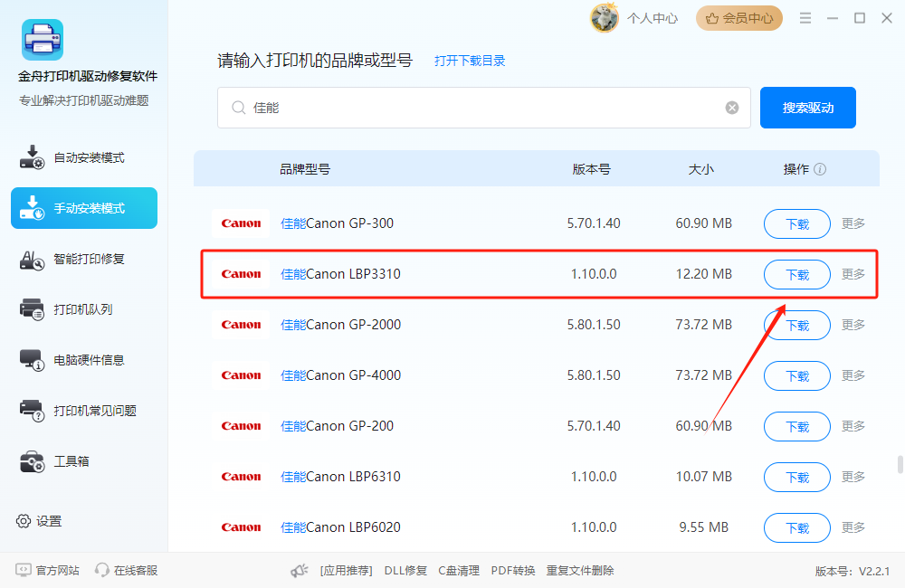
Task: Click the printer app logo icon
Action: 43,40
